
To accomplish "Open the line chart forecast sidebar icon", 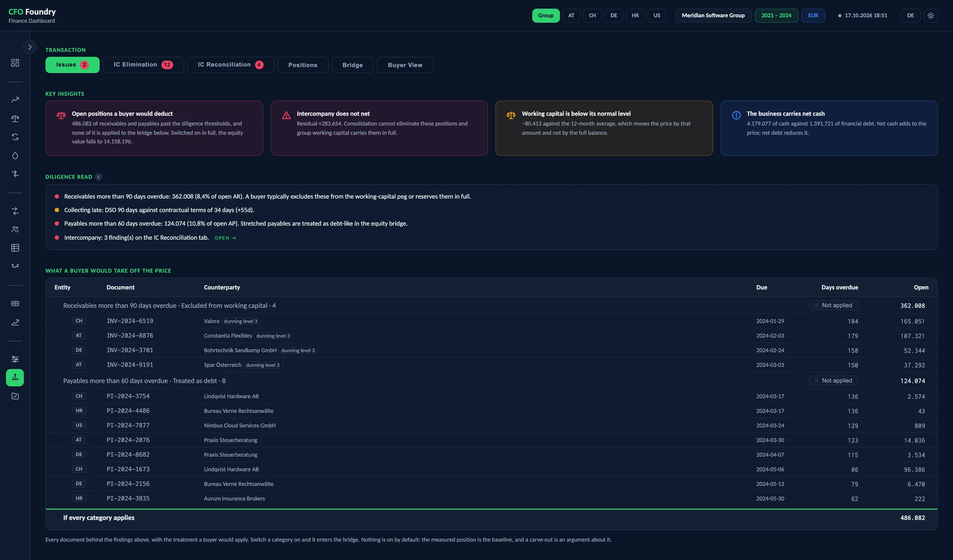I will coord(15,322).
